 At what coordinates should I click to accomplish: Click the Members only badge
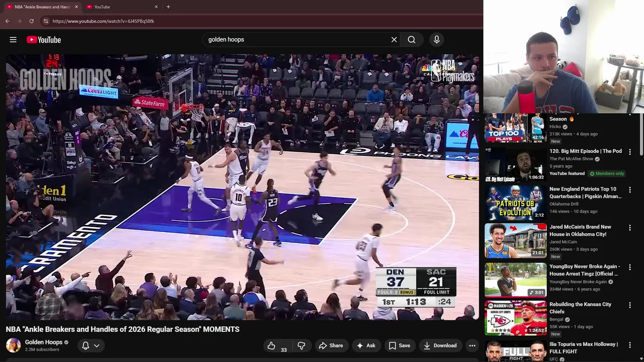[607, 173]
